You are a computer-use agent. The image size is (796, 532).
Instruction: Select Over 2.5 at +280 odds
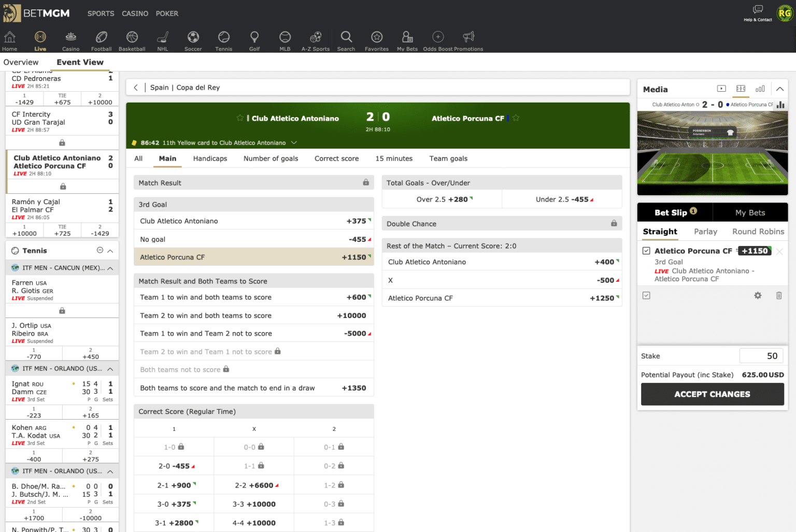pos(442,199)
